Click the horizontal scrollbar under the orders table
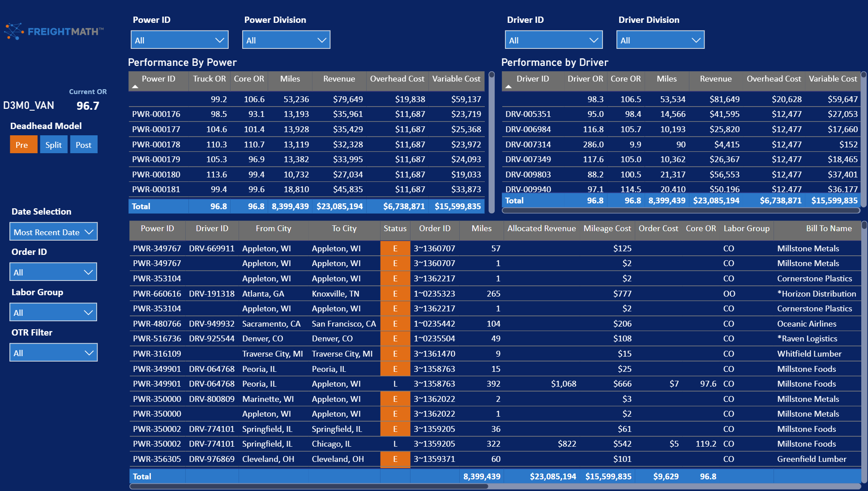This screenshot has height=491, width=868. coord(309,486)
